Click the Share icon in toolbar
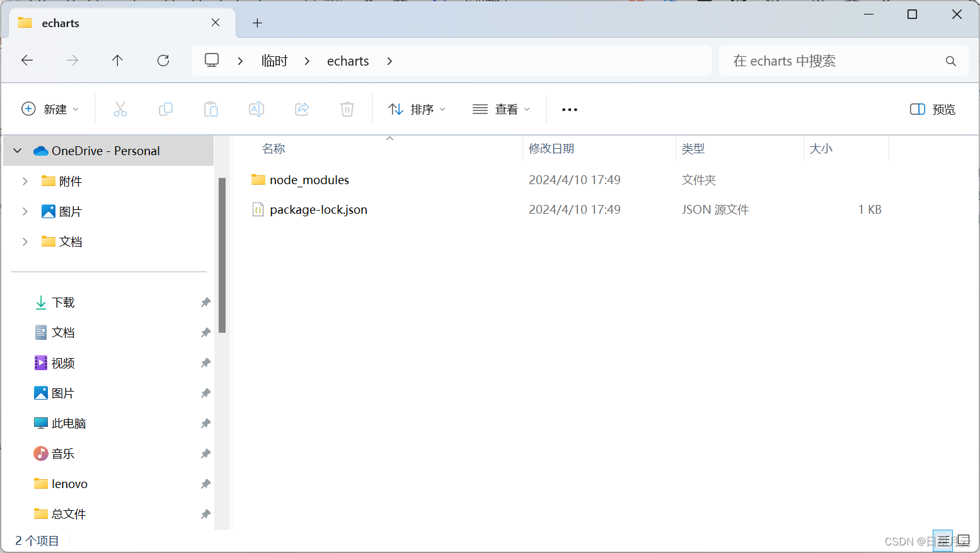Image resolution: width=980 pixels, height=553 pixels. click(x=302, y=109)
